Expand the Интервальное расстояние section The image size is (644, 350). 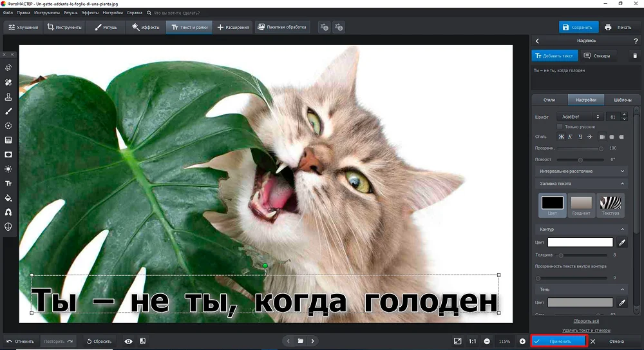(581, 171)
